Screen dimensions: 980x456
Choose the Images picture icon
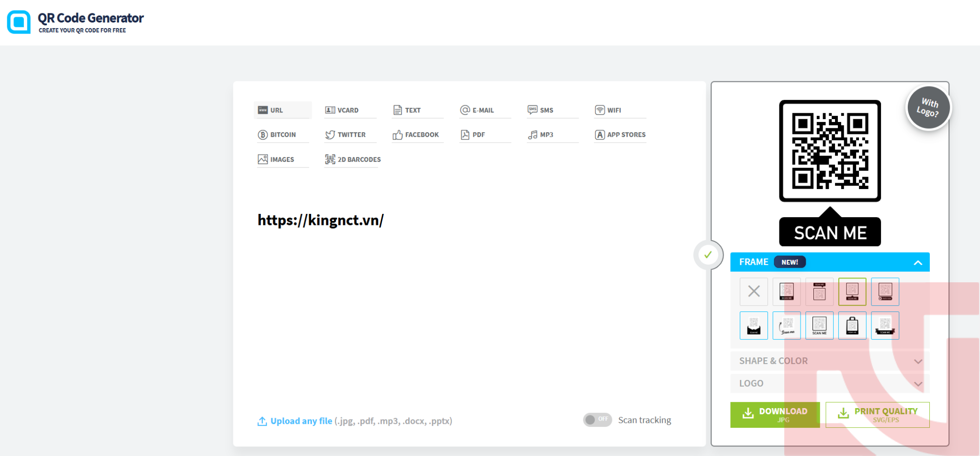(x=263, y=159)
